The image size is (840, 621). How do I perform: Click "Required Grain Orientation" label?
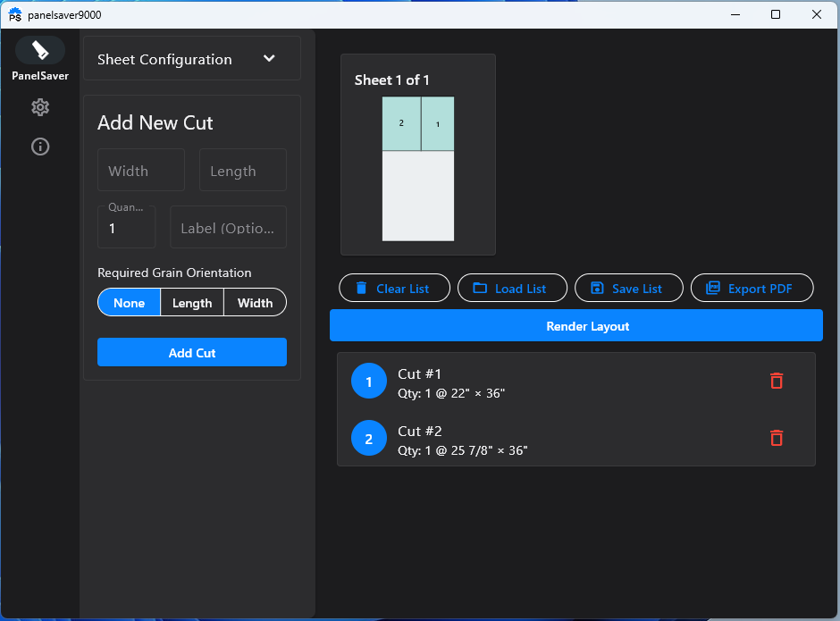pyautogui.click(x=174, y=273)
